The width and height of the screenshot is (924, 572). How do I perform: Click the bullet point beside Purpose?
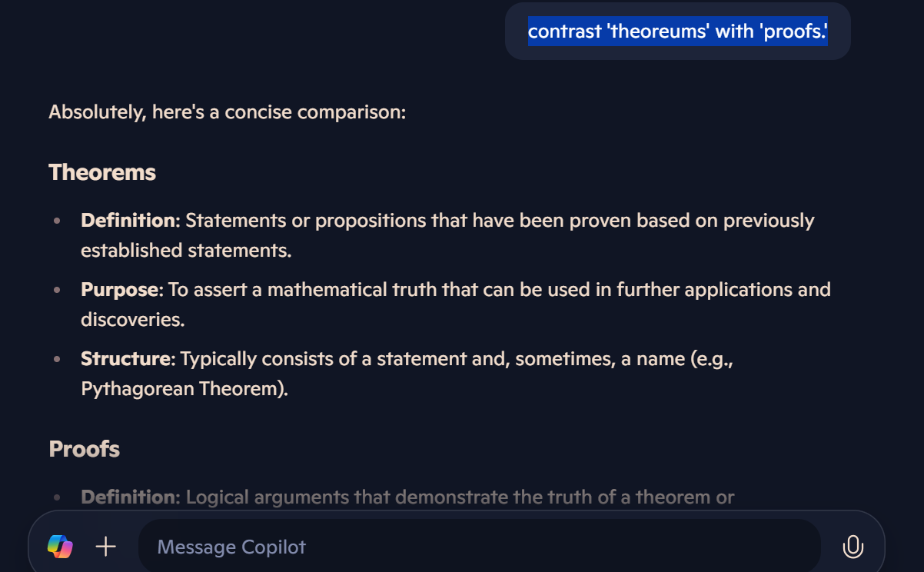(x=57, y=291)
